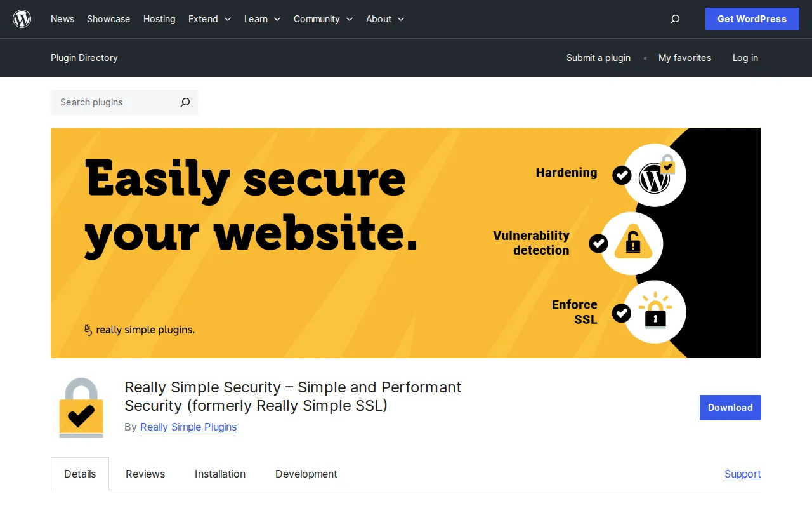Go to the Plugin Directory link
This screenshot has width=812, height=508.
click(x=84, y=58)
